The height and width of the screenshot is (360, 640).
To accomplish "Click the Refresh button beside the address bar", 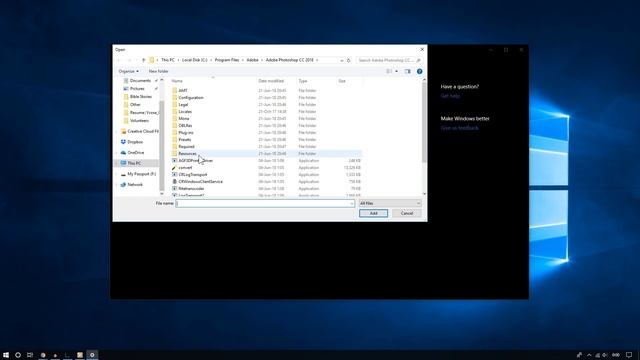I will 349,60.
